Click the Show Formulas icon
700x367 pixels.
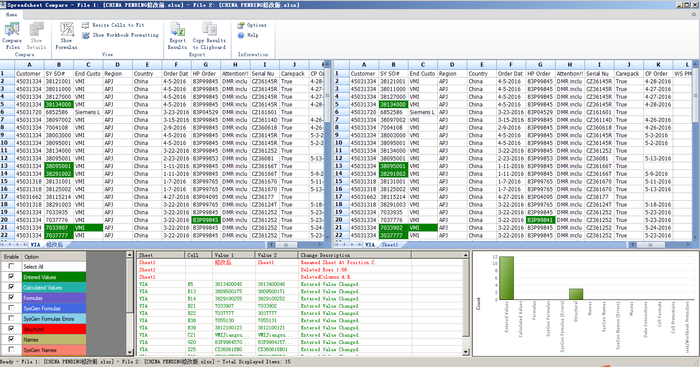67,29
